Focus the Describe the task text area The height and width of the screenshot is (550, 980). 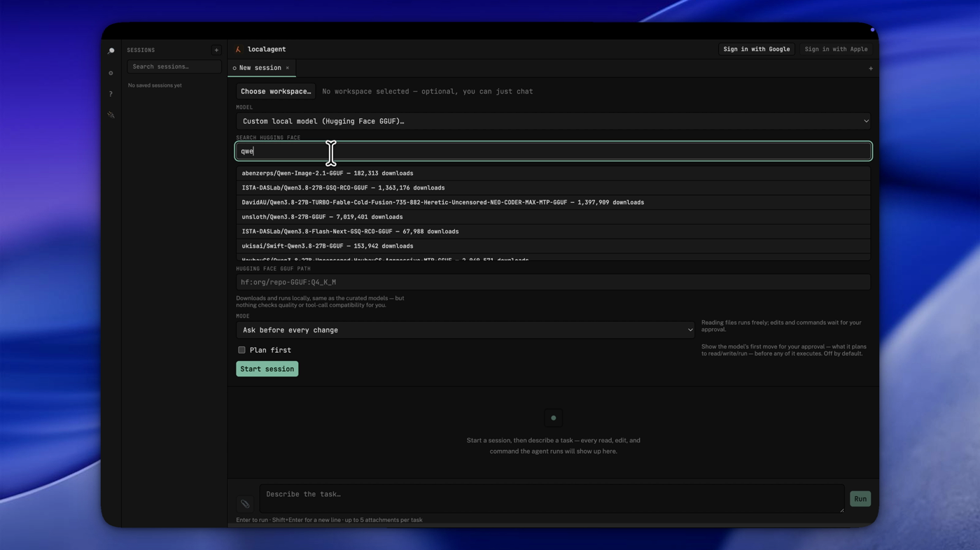[552, 499]
